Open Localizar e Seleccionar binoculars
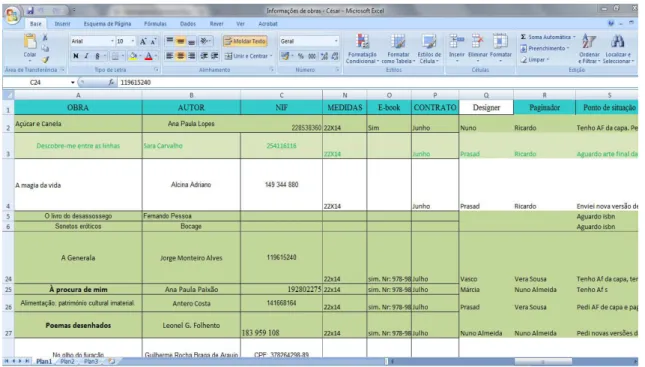The image size is (645, 367). coord(618,49)
